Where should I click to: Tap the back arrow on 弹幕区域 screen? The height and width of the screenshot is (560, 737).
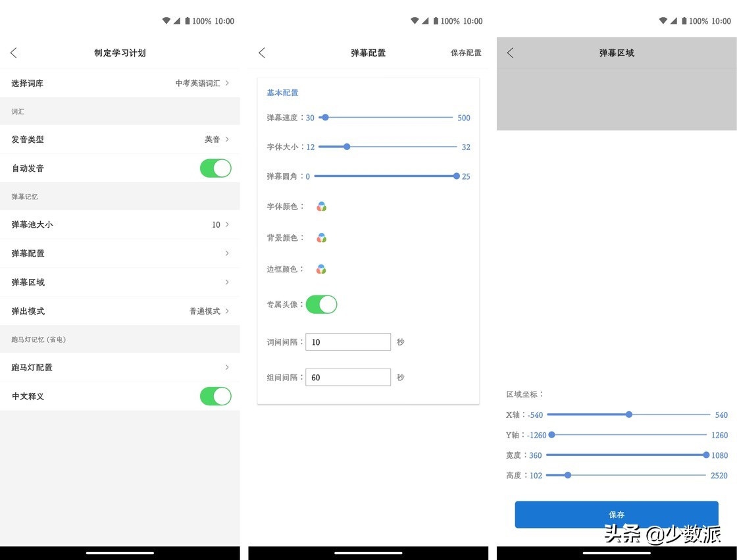click(x=510, y=53)
